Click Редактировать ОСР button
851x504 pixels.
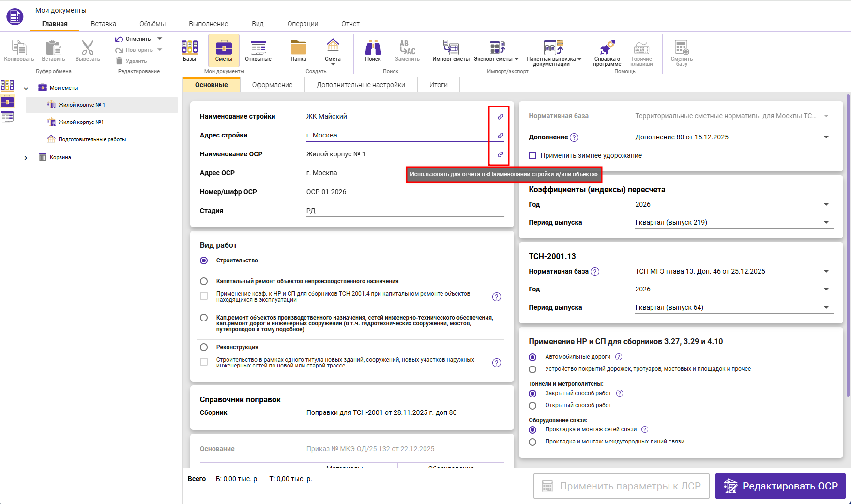(780, 486)
